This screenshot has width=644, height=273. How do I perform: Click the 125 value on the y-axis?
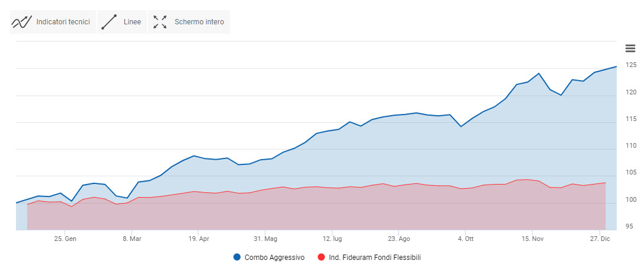click(630, 65)
